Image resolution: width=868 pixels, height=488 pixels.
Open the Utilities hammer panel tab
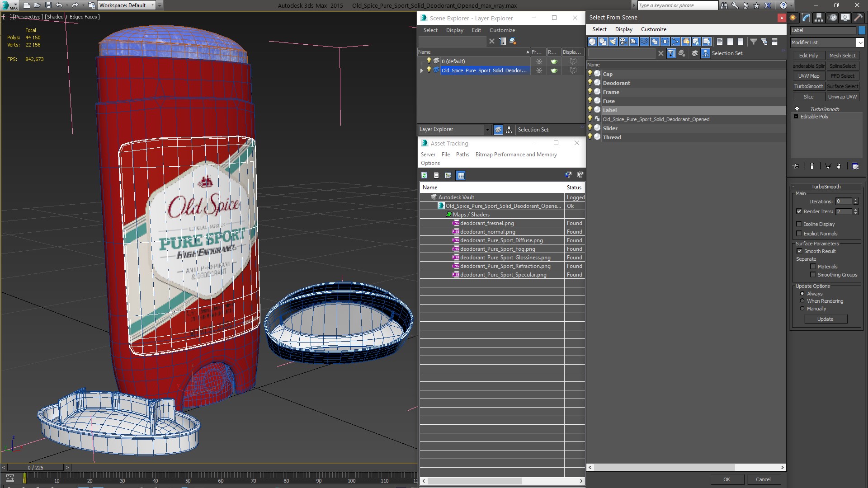pos(858,18)
